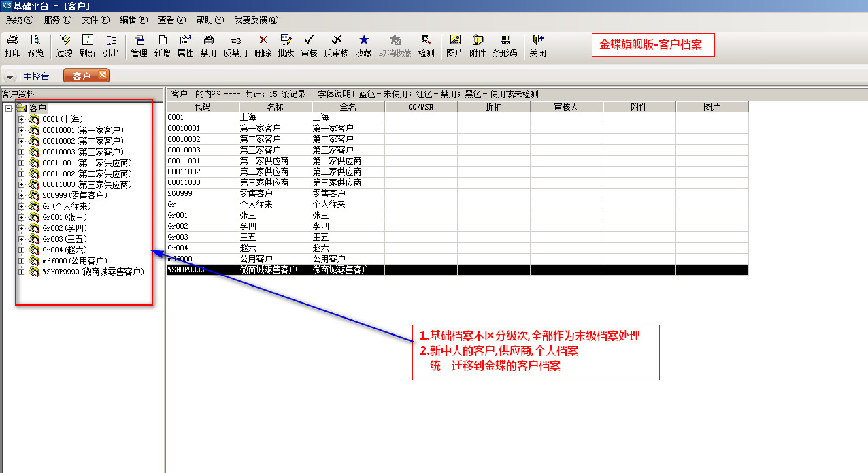
Task: Open the 查看(V) menu
Action: [x=171, y=20]
